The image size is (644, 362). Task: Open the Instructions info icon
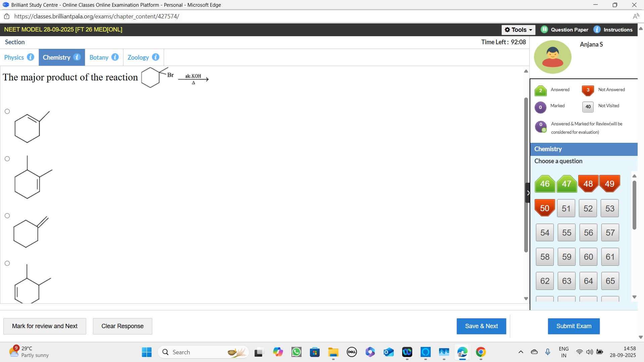[x=597, y=29]
